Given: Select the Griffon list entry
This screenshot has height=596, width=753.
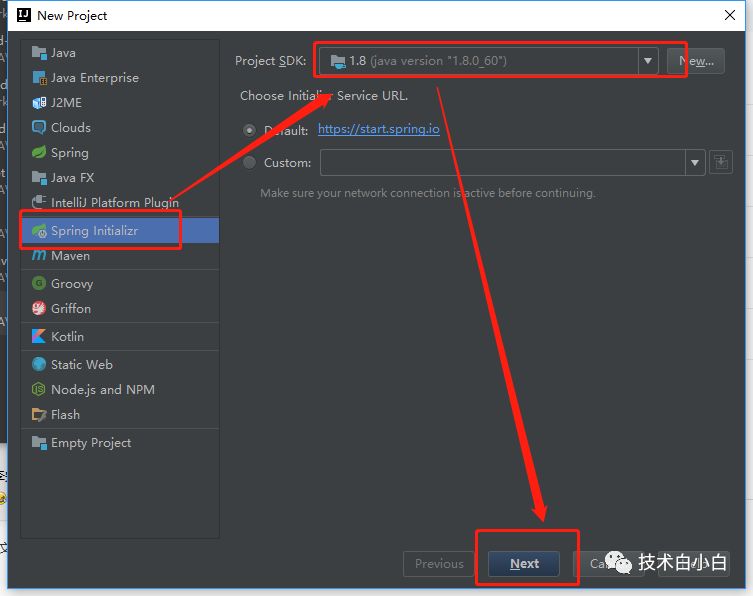Looking at the screenshot, I should tap(120, 308).
